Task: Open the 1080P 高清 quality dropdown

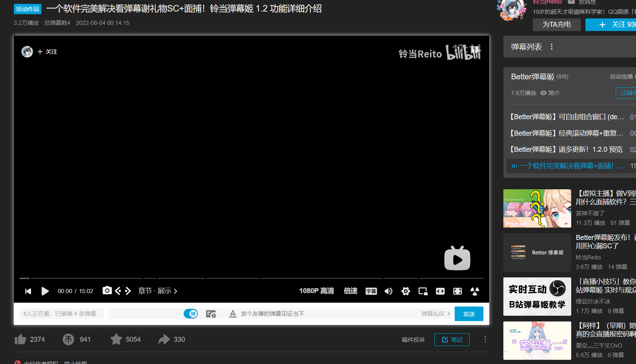Action: (317, 291)
